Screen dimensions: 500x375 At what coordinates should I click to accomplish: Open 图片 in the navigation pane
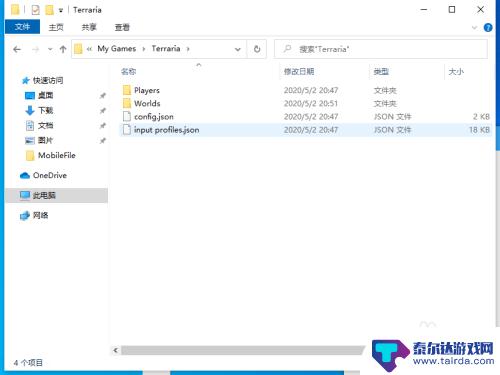(x=45, y=140)
